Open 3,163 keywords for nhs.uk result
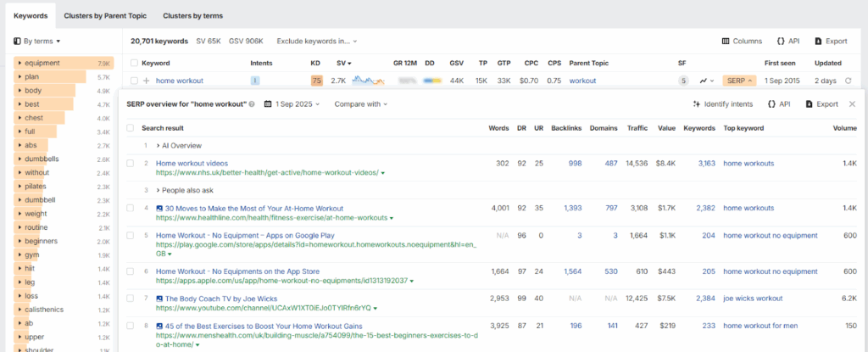868x352 pixels. tap(706, 164)
